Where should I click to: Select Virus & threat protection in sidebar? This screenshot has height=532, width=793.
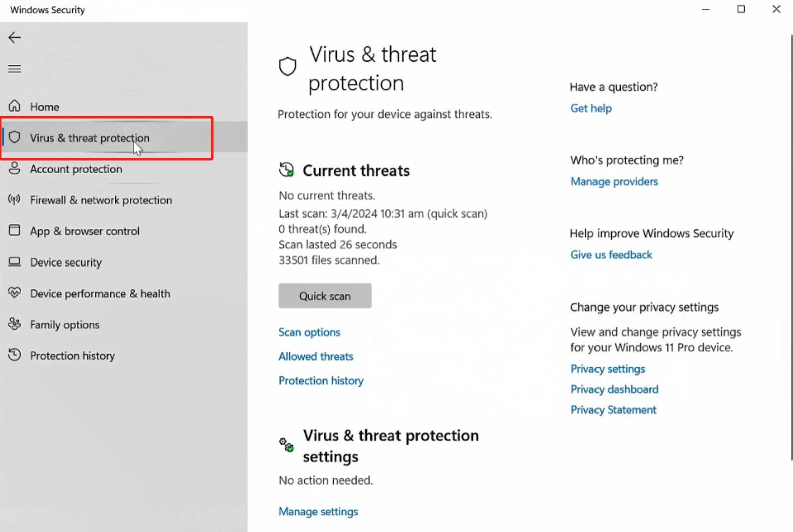(89, 138)
